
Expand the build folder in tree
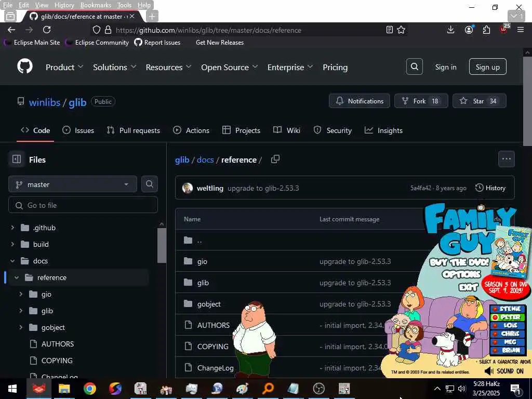click(x=12, y=244)
